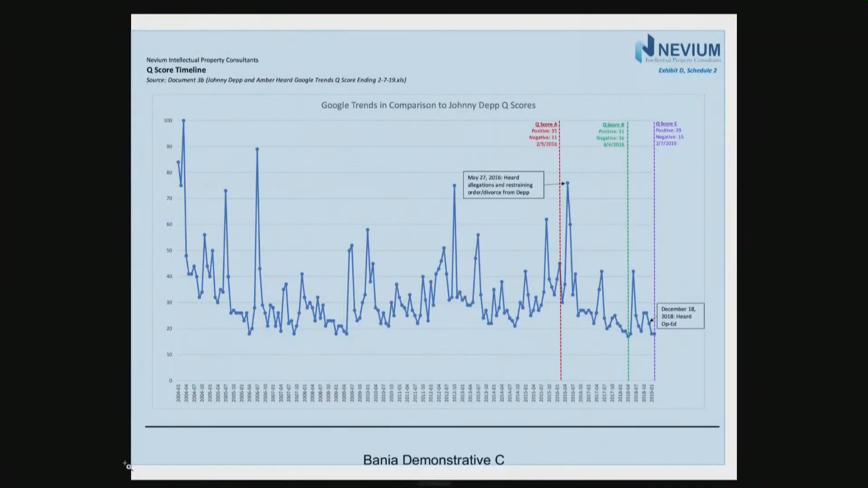
Task: Click the Nevium logo in the slide corner
Action: coord(678,49)
